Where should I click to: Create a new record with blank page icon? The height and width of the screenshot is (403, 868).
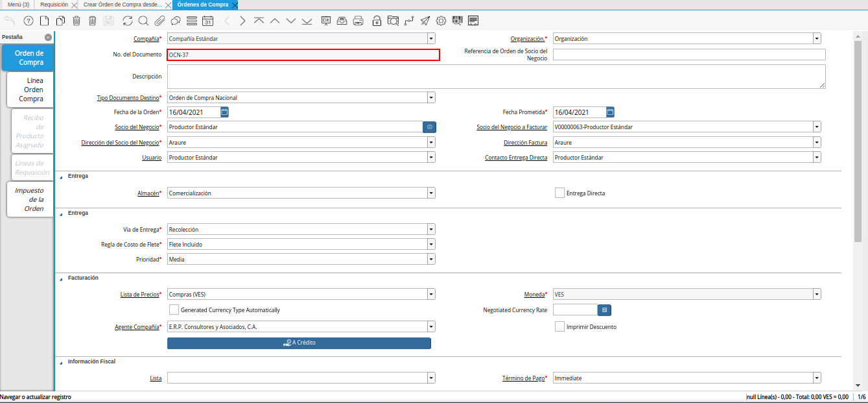click(45, 21)
